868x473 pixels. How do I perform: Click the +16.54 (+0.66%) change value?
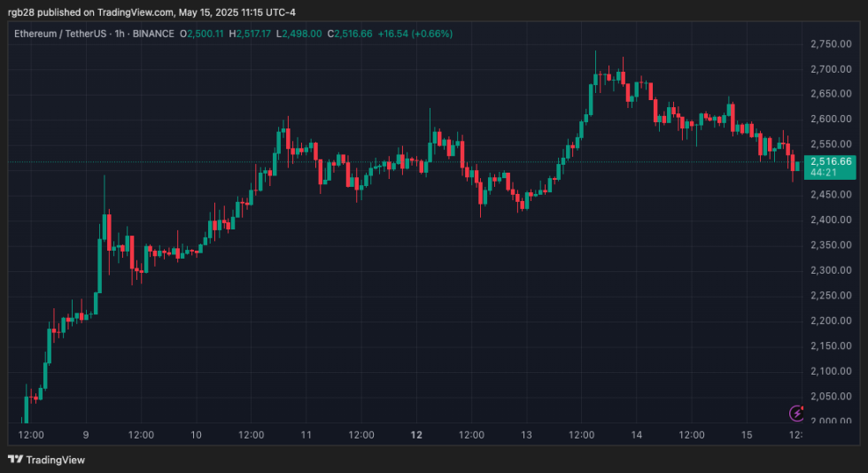click(415, 34)
